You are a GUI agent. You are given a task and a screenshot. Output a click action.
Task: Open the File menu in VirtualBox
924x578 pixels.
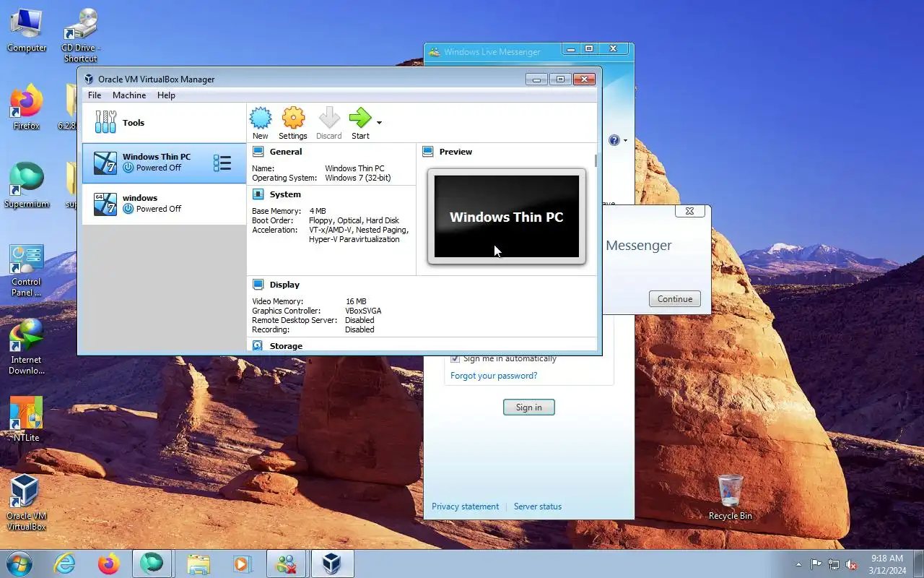coord(95,95)
